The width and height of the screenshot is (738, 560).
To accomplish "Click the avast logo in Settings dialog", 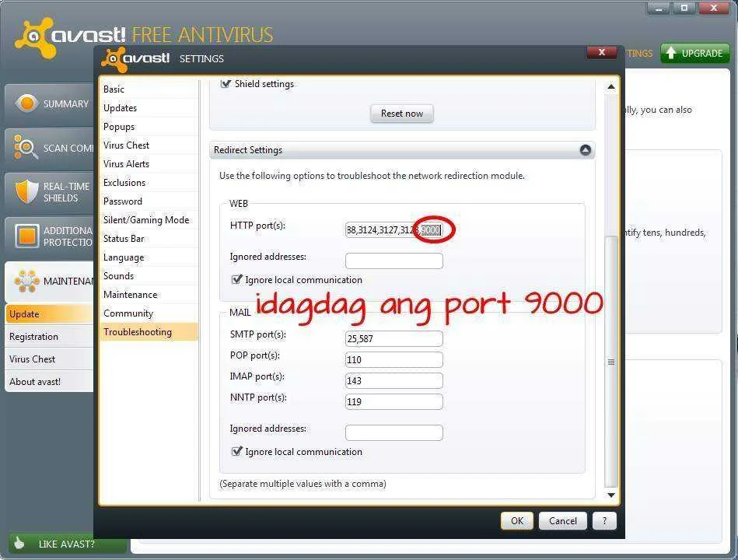I will 135,59.
